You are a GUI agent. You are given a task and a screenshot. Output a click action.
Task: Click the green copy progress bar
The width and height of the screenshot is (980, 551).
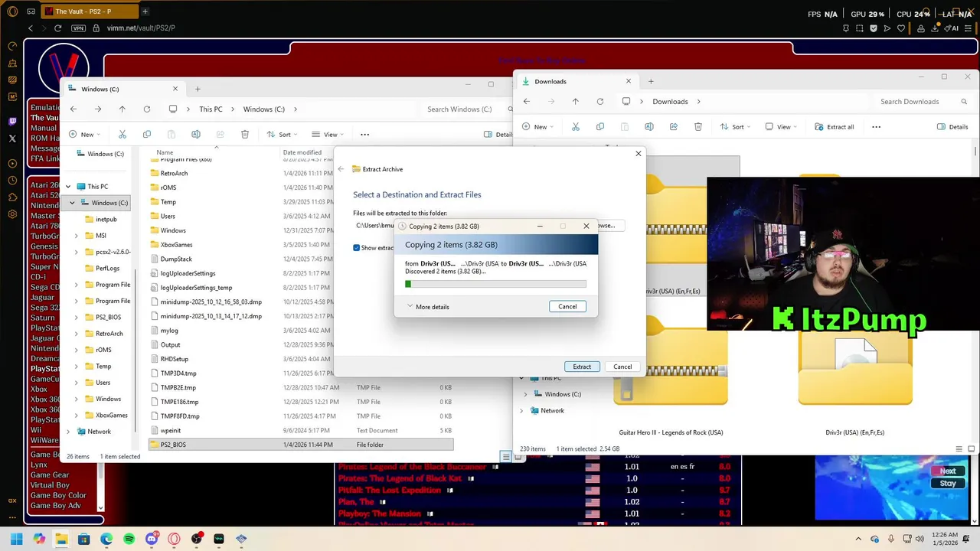[495, 284]
